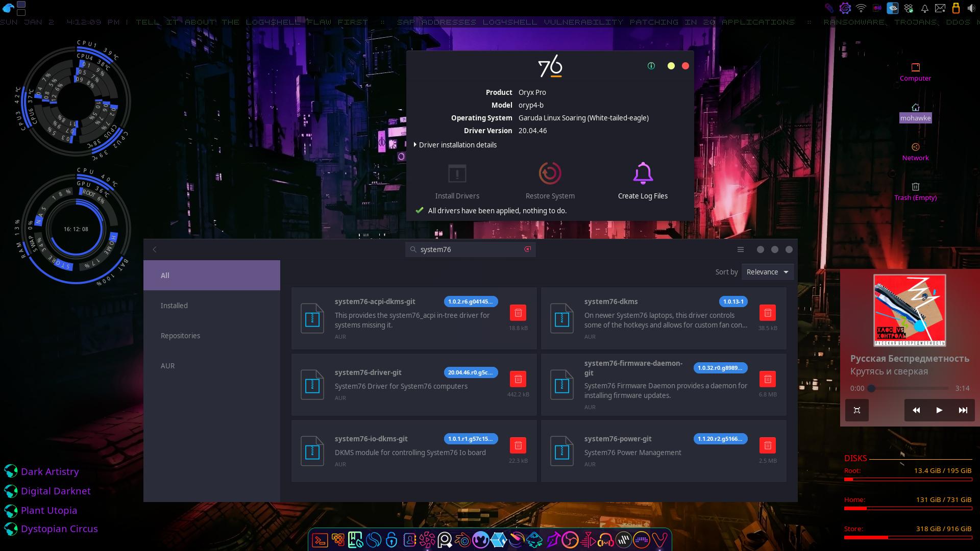This screenshot has width=980, height=551.
Task: Skip to next track in media player
Action: pos(963,410)
